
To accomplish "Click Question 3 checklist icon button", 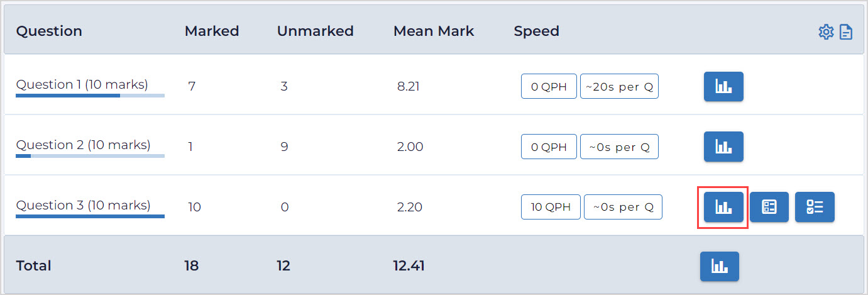I will tap(815, 207).
